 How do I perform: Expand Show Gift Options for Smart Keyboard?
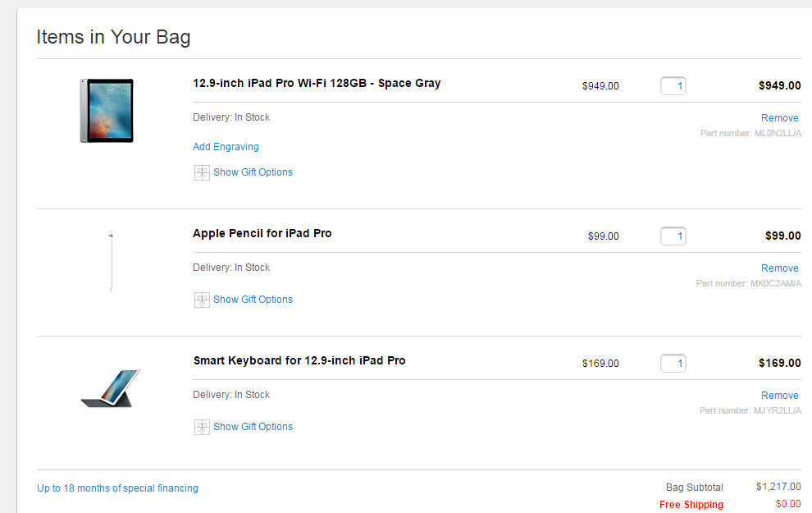[x=253, y=427]
